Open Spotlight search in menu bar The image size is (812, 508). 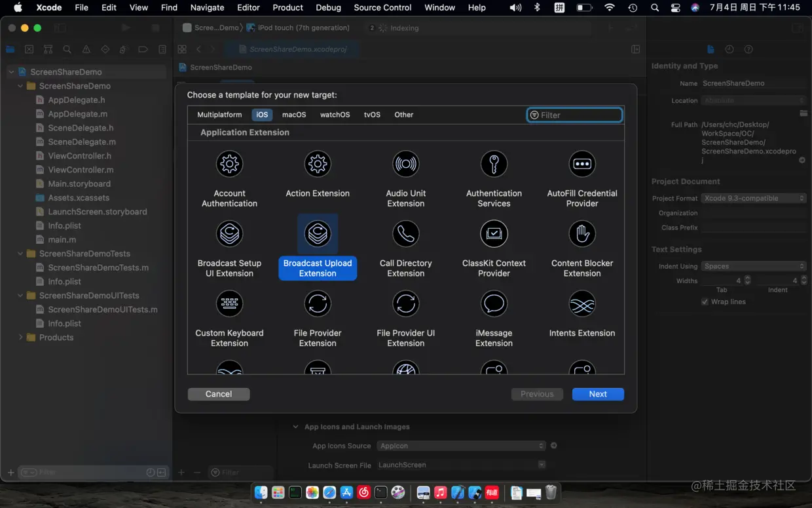tap(655, 8)
